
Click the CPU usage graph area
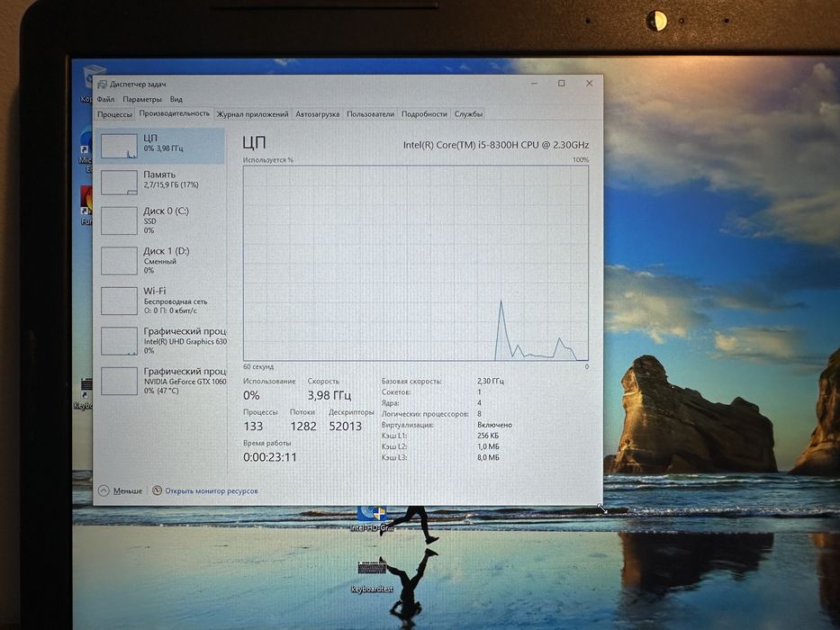pyautogui.click(x=416, y=263)
